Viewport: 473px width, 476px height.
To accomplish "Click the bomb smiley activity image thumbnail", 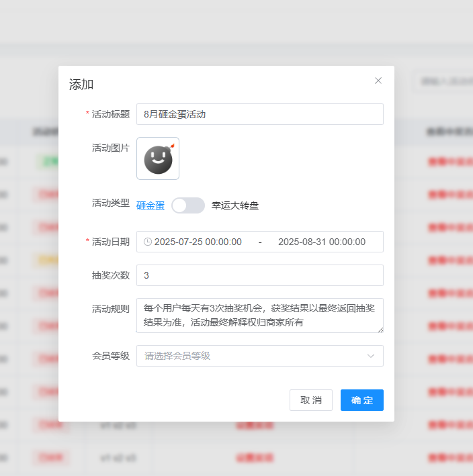I will click(x=158, y=158).
